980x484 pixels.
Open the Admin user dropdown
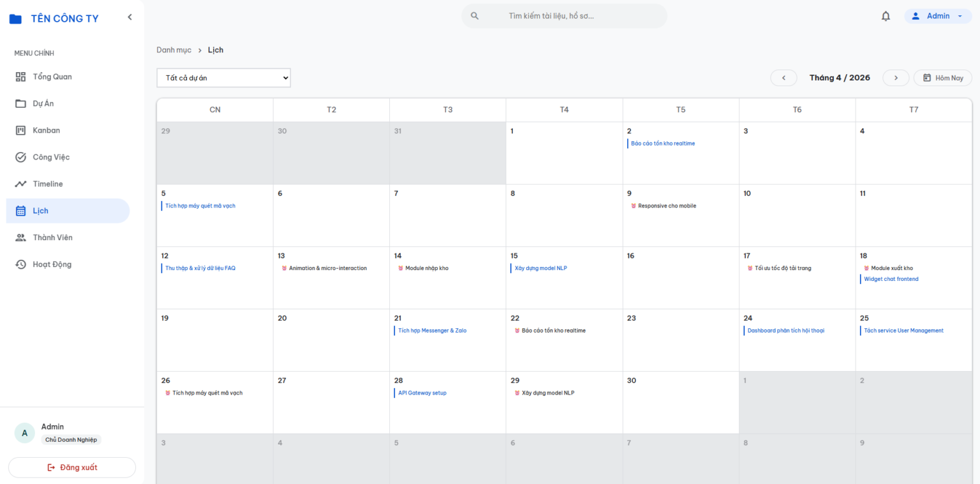938,16
